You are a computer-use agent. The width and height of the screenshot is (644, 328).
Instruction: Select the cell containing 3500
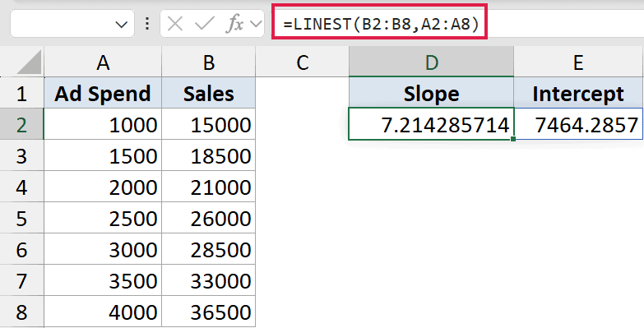tap(103, 280)
